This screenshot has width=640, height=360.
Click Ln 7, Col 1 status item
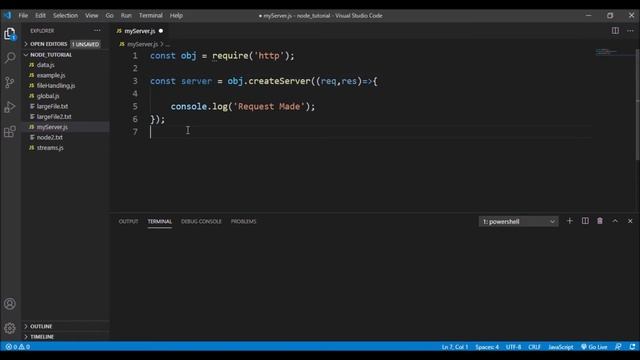click(x=455, y=347)
